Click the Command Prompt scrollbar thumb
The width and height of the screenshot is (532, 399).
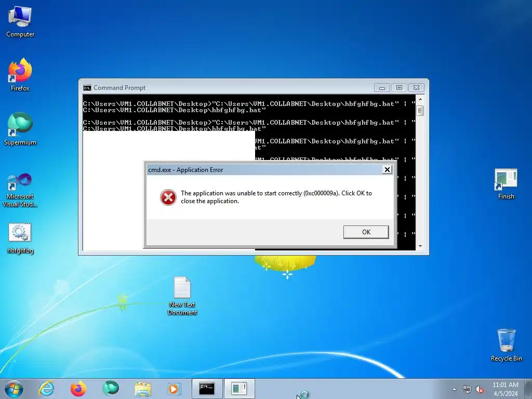[420, 111]
